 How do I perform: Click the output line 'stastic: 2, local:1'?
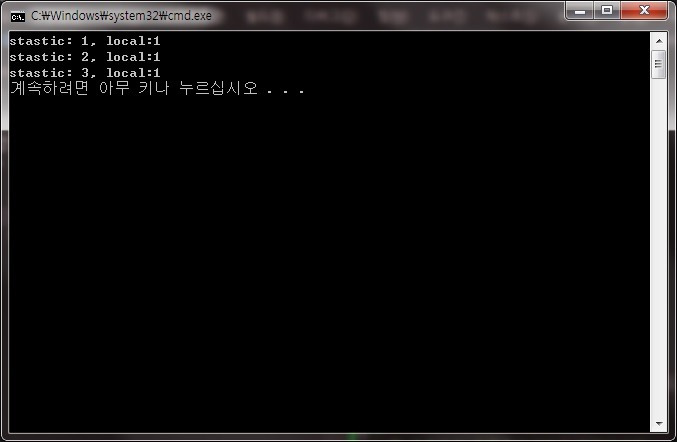click(x=85, y=57)
